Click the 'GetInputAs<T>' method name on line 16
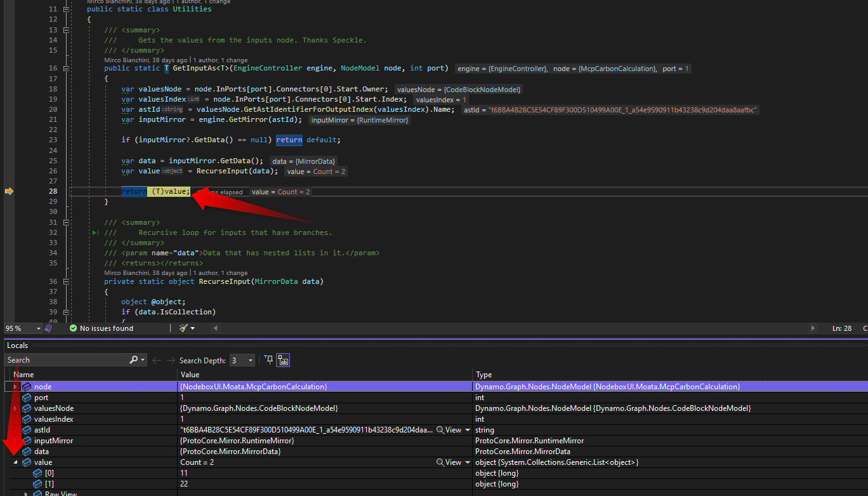868x496 pixels. [201, 69]
